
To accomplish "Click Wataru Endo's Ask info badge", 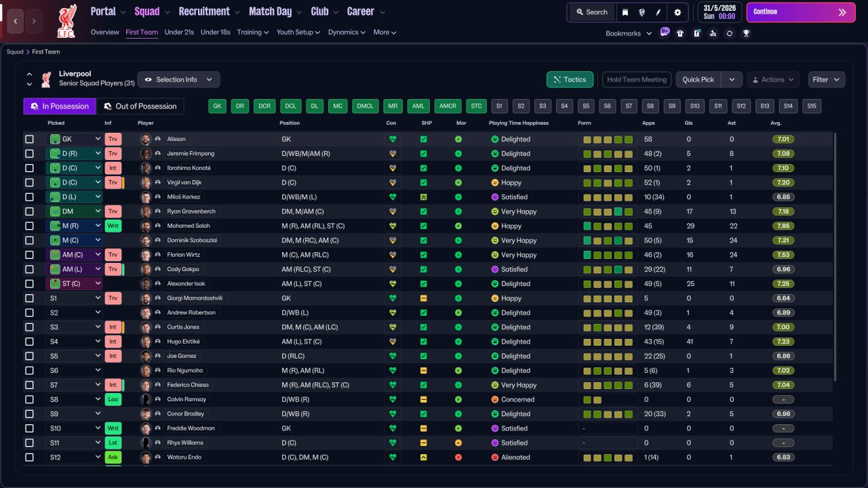I will coord(113,457).
